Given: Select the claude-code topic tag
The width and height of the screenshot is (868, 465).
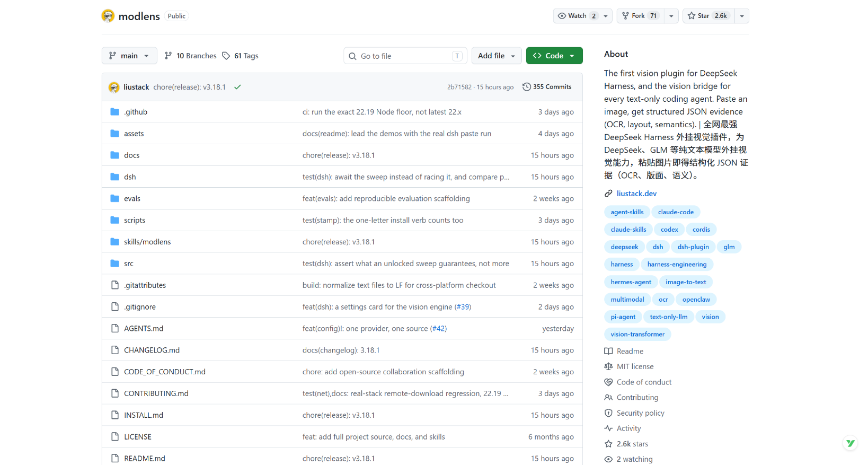Looking at the screenshot, I should [676, 212].
